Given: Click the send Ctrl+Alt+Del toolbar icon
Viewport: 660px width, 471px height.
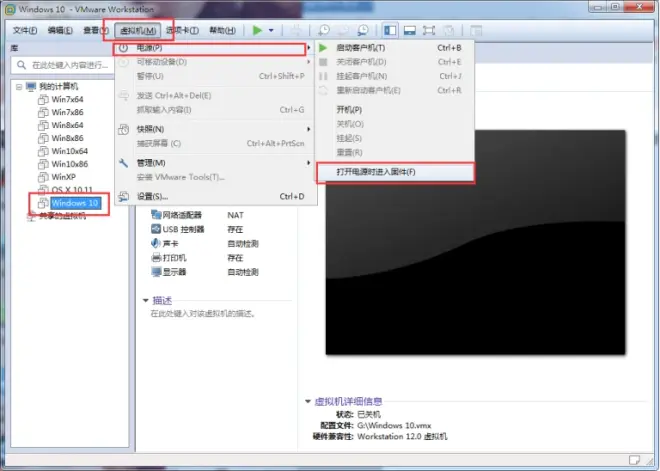Looking at the screenshot, I should point(296,30).
